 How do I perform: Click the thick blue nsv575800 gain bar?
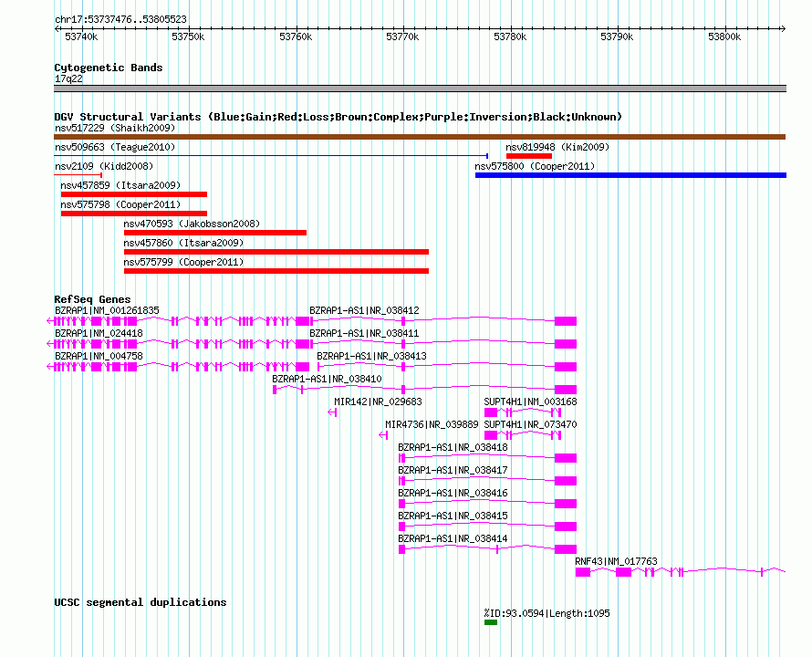point(630,175)
